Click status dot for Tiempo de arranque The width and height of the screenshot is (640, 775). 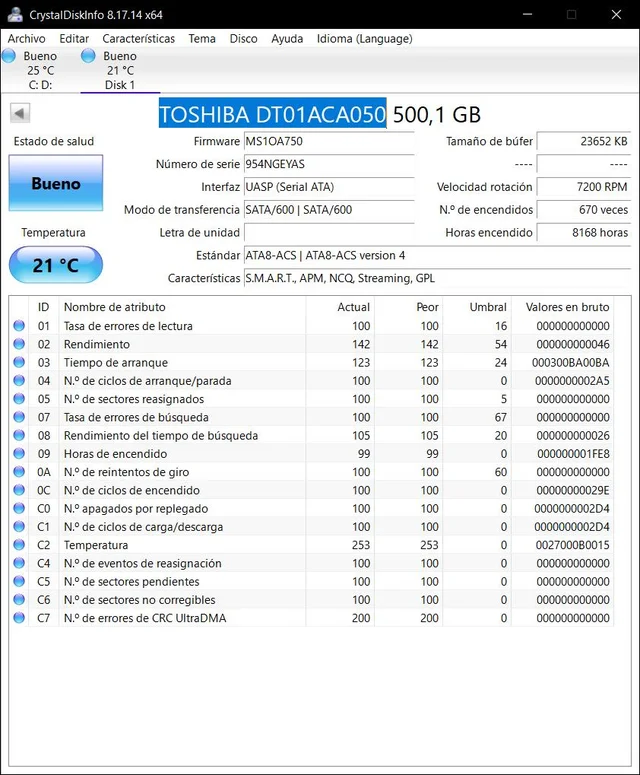tap(19, 362)
